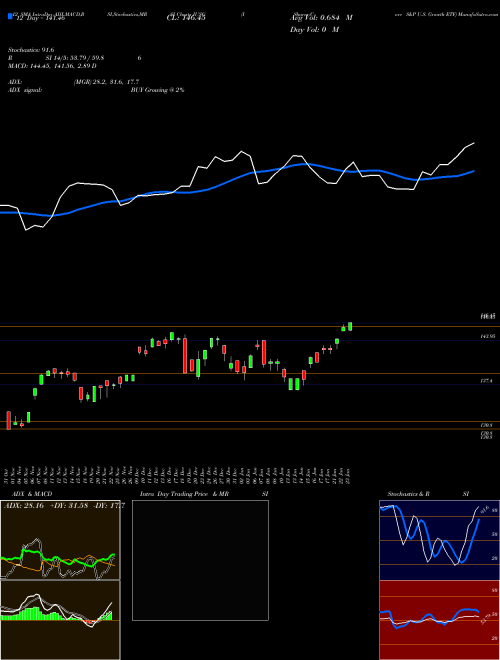Open the red RSI chart panel
Screen dimensions: 500x660
[439, 620]
